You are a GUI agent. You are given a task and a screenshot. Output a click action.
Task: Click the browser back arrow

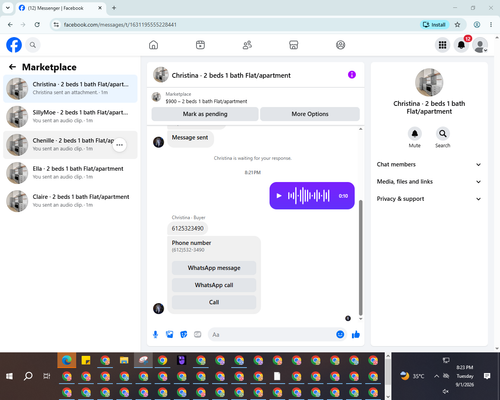click(x=10, y=25)
